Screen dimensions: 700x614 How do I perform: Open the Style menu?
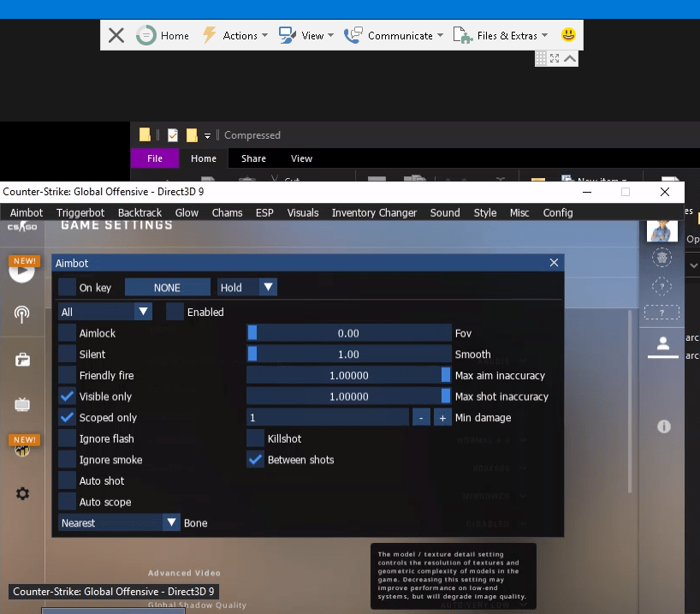tap(485, 212)
